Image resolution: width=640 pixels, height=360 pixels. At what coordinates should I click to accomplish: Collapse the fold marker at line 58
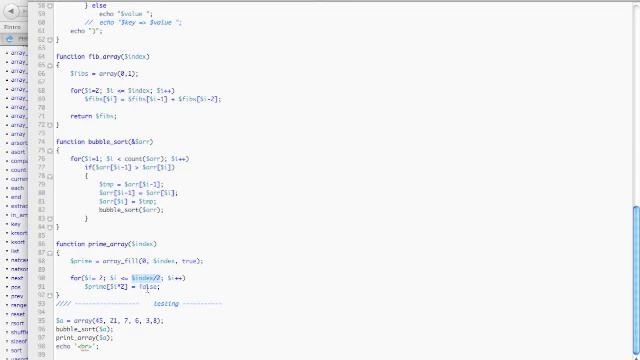coord(50,6)
